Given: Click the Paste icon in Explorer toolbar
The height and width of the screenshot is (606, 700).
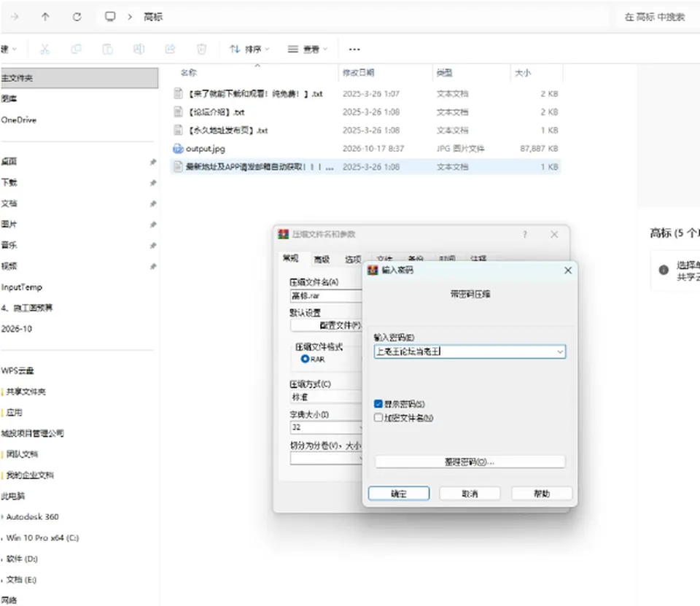Looking at the screenshot, I should click(x=108, y=49).
